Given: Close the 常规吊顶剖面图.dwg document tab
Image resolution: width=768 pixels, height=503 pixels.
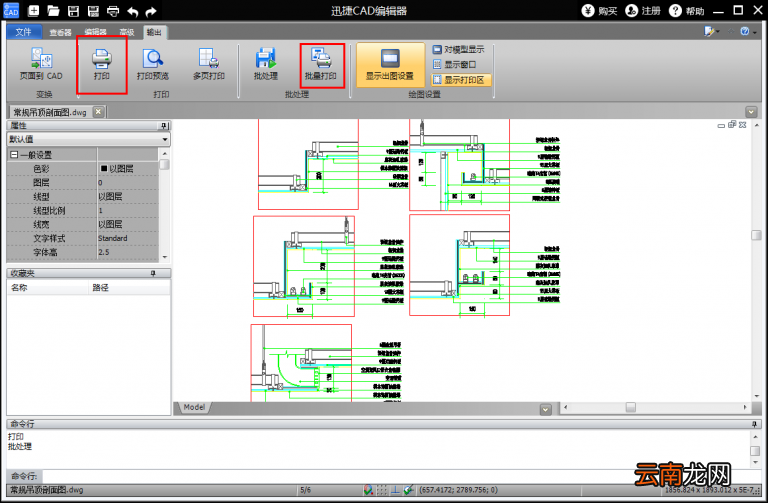Looking at the screenshot, I should pyautogui.click(x=98, y=112).
